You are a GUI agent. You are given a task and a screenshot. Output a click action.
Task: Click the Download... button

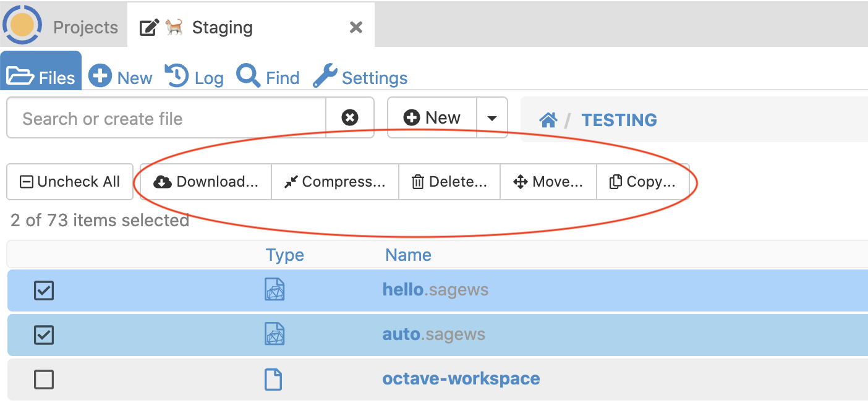coord(206,182)
